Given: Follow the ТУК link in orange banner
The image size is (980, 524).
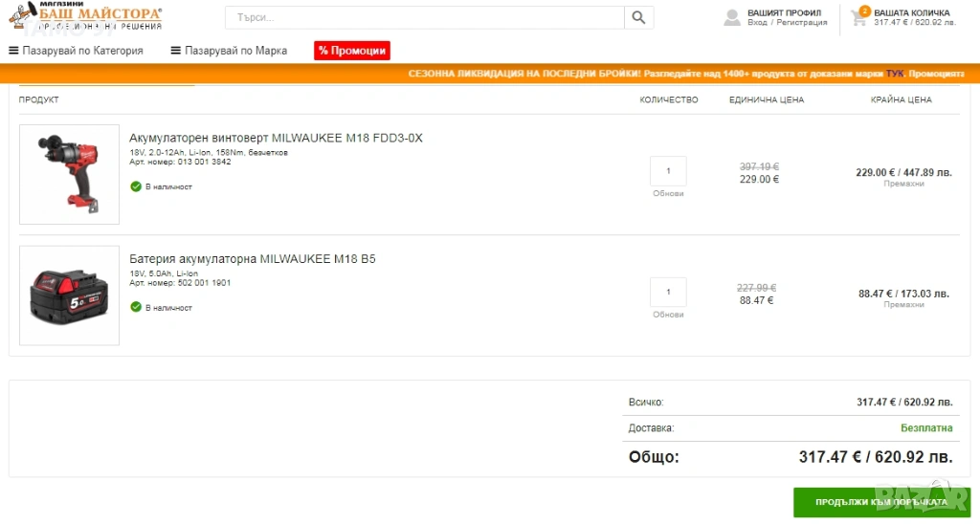Looking at the screenshot, I should (x=894, y=73).
